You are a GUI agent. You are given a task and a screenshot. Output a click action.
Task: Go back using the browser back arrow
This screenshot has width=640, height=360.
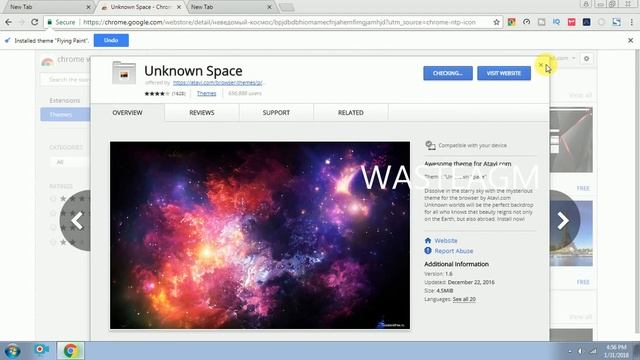(9, 22)
